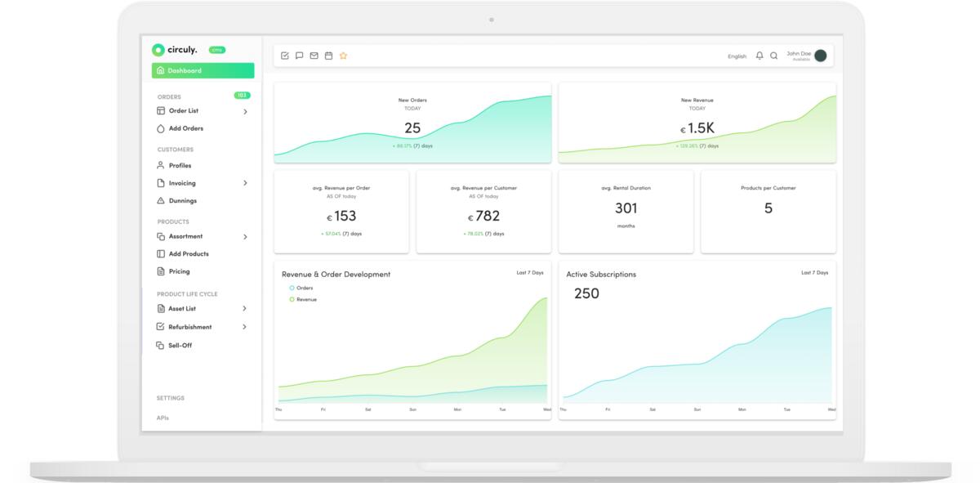Open Profiles in the sidebar
The height and width of the screenshot is (483, 980).
(180, 165)
